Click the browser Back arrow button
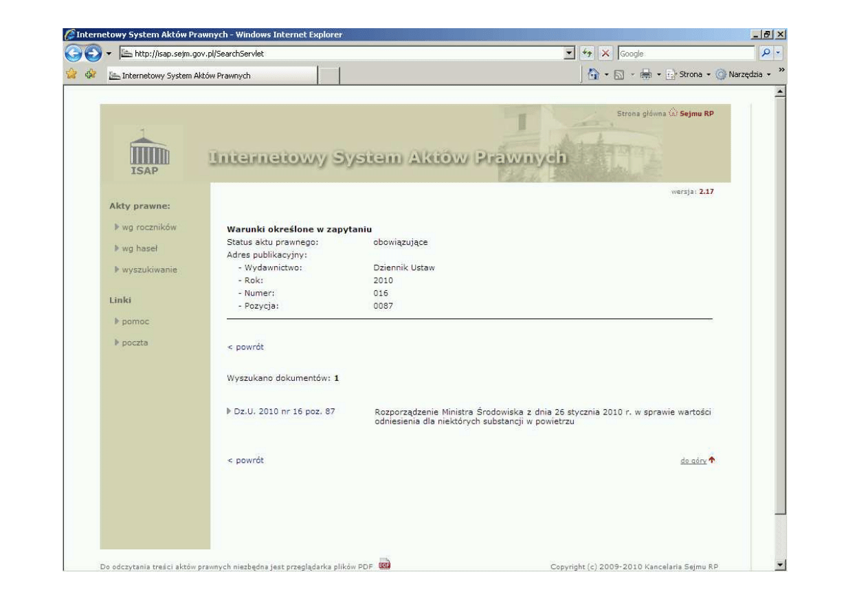Screen dimensions: 868x614 [72, 54]
